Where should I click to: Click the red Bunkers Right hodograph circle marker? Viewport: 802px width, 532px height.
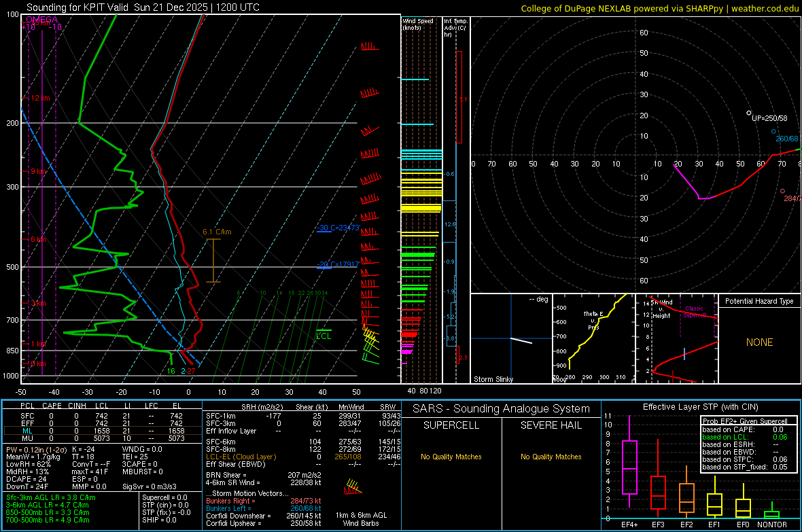coord(782,192)
